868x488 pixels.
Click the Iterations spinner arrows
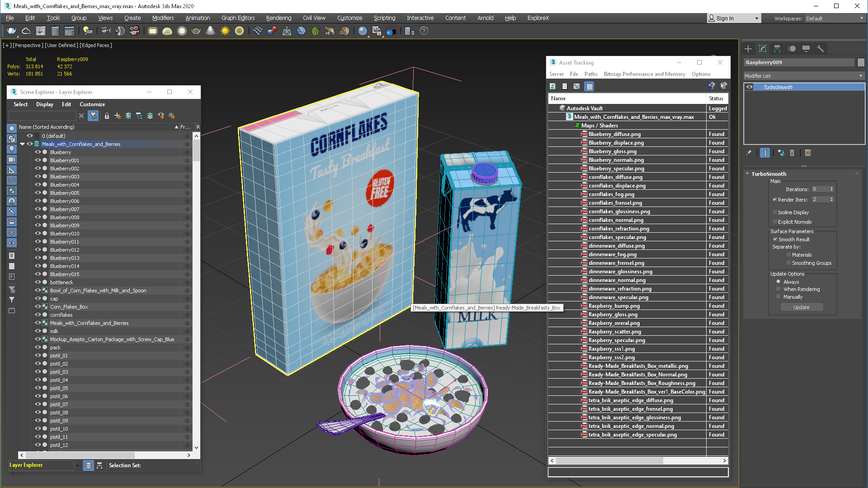point(831,189)
